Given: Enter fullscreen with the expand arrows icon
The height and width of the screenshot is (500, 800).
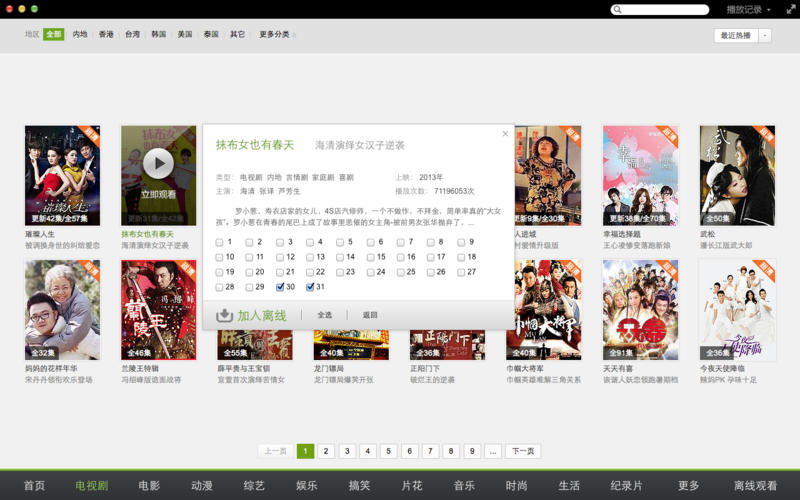Looking at the screenshot, I should tap(790, 10).
